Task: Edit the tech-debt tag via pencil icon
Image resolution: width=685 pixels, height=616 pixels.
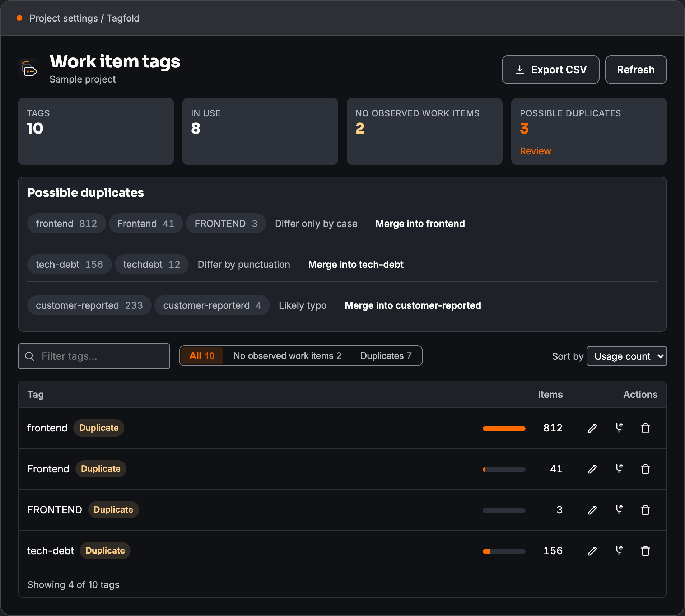Action: [592, 551]
